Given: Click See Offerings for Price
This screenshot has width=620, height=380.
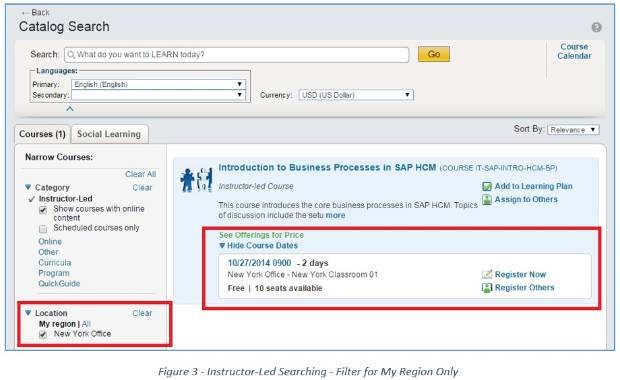Looking at the screenshot, I should click(x=261, y=235).
